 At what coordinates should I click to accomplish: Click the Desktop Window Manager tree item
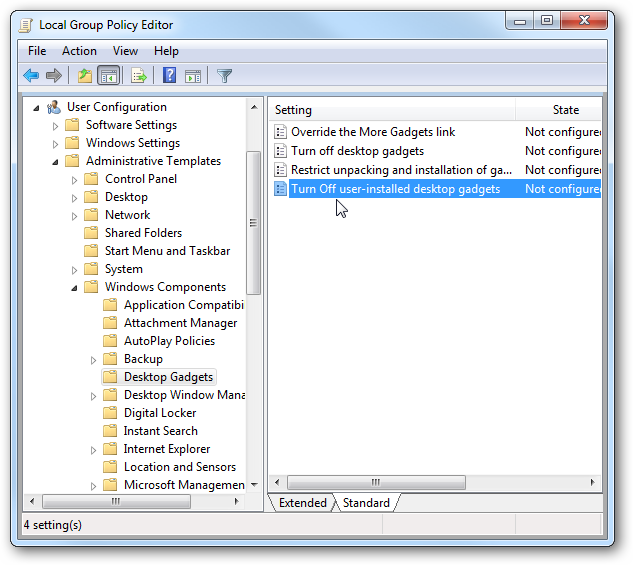(x=184, y=395)
